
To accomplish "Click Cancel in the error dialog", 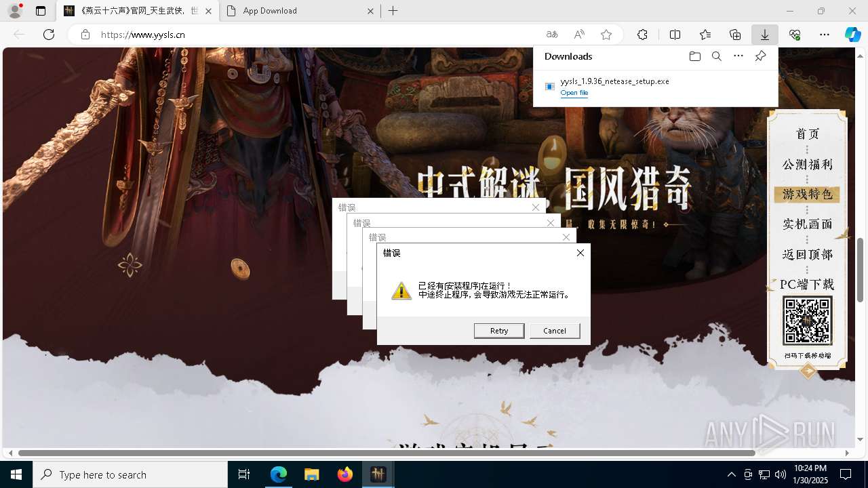I will click(x=555, y=331).
